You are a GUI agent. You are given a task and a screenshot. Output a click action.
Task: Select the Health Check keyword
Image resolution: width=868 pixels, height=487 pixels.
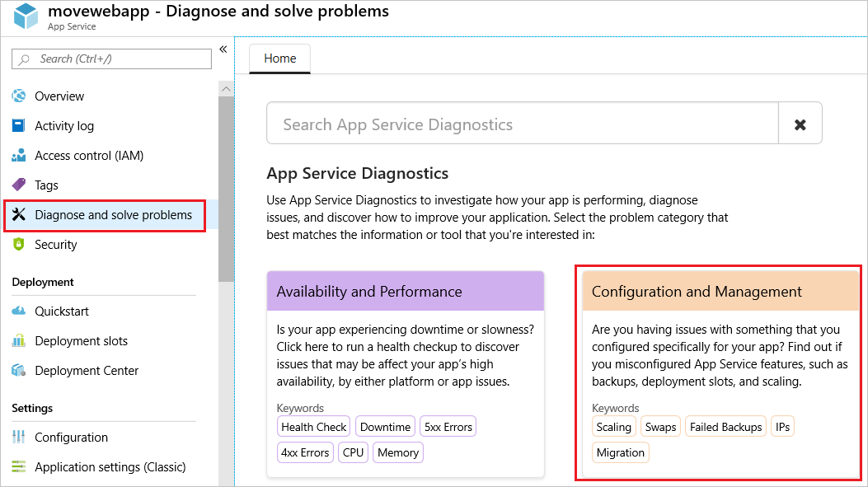313,426
